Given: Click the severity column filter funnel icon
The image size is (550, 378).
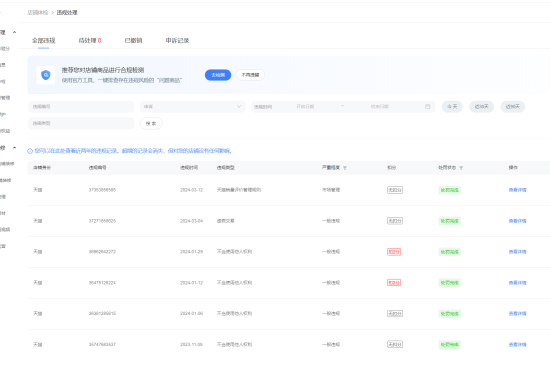Looking at the screenshot, I should [x=345, y=168].
